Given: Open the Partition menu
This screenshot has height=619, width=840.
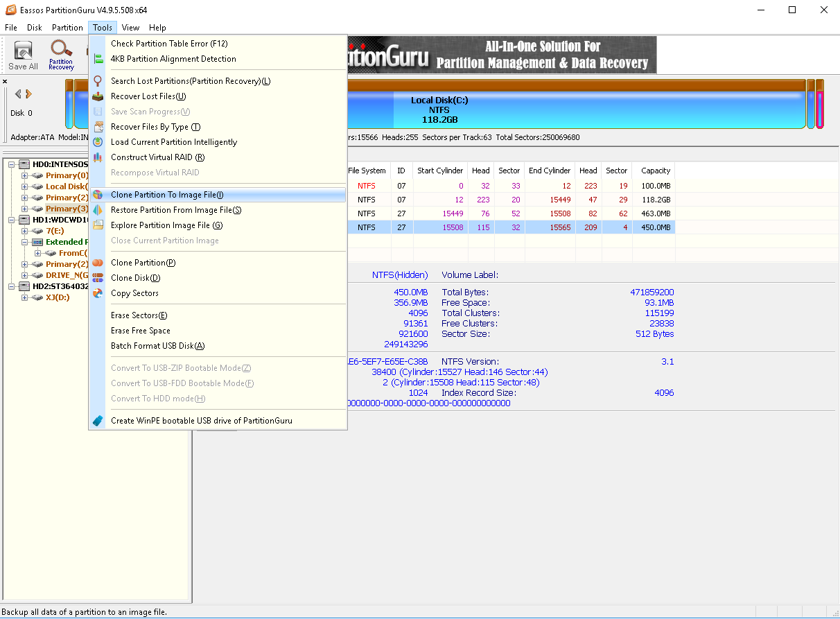Looking at the screenshot, I should tap(67, 28).
